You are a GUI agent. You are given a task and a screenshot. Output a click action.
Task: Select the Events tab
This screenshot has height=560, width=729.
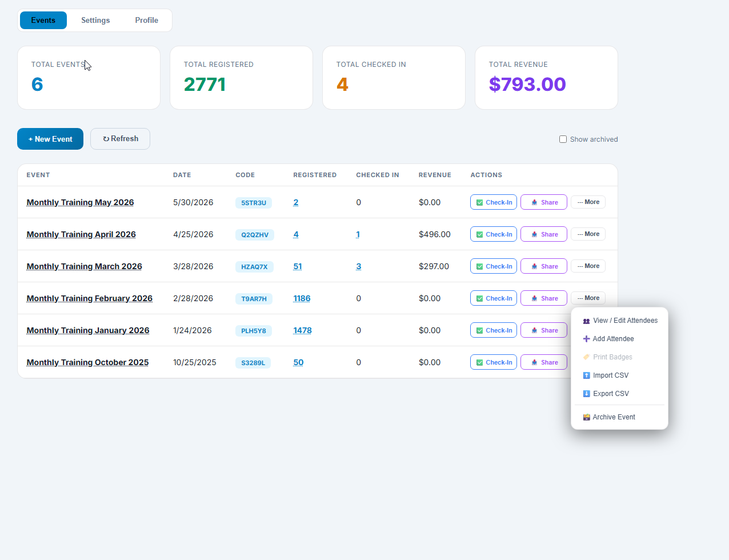(x=43, y=20)
